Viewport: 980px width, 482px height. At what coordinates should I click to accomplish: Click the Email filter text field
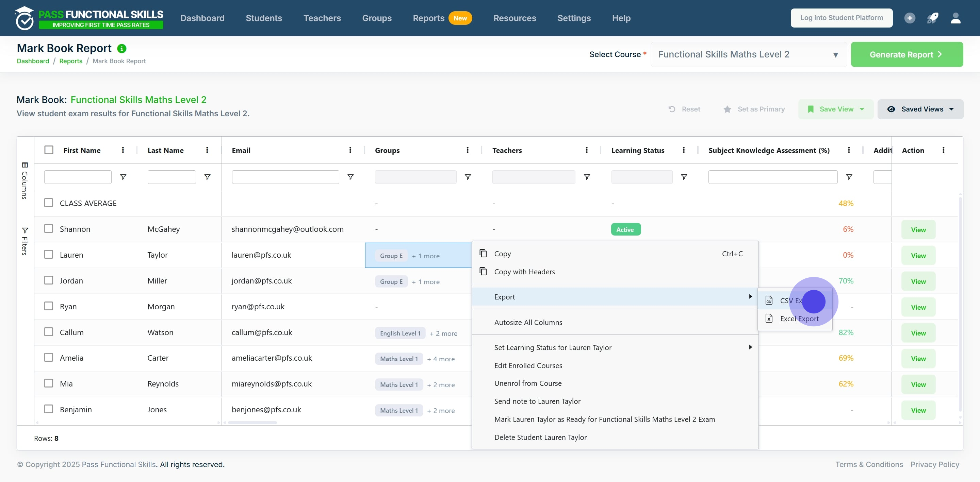point(285,177)
